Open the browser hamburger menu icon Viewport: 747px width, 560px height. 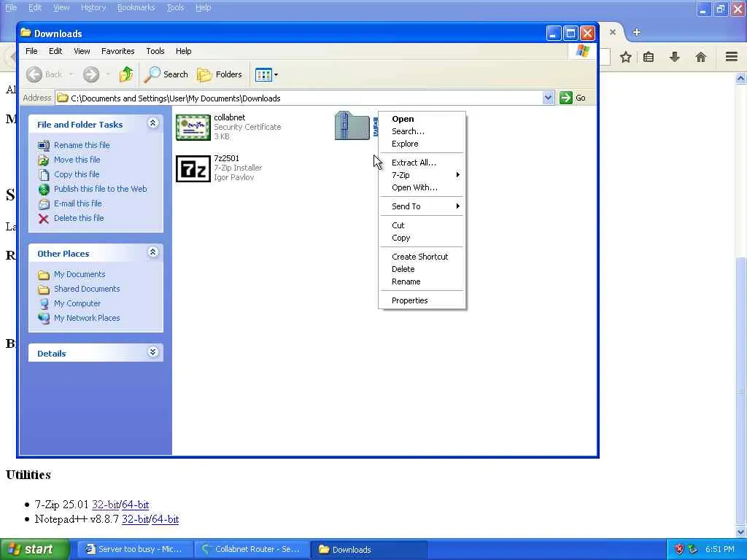pos(732,57)
